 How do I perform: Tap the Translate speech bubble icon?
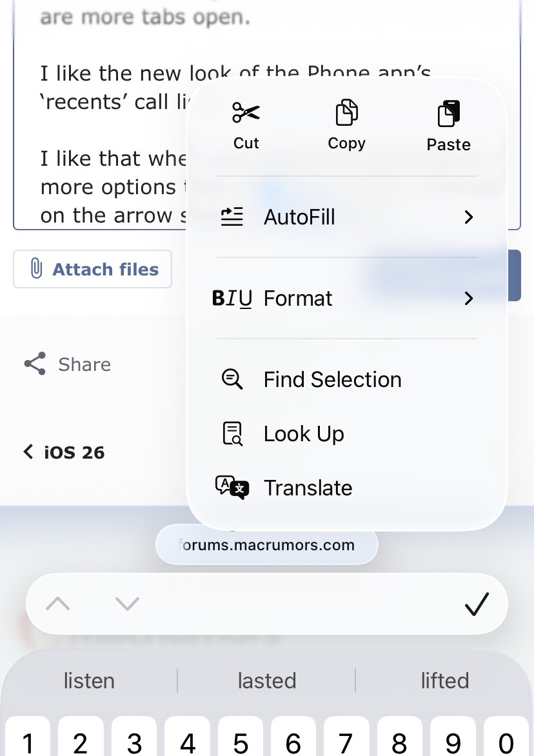232,488
